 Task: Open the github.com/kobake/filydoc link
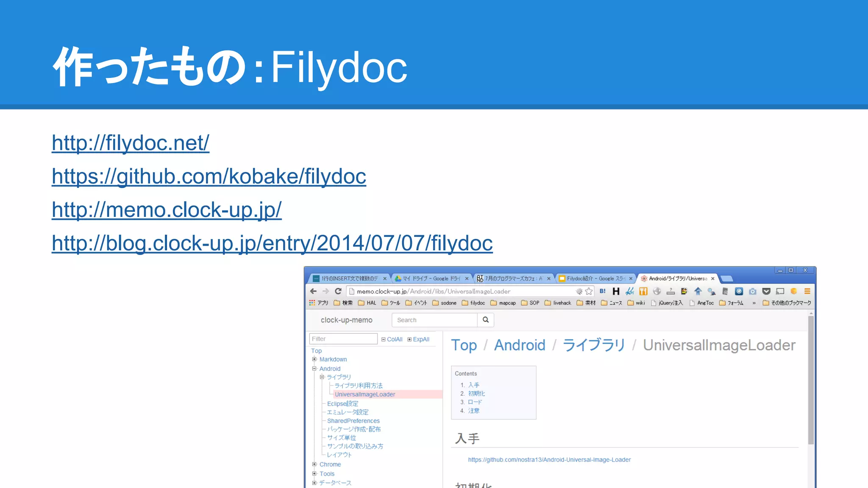(x=209, y=176)
